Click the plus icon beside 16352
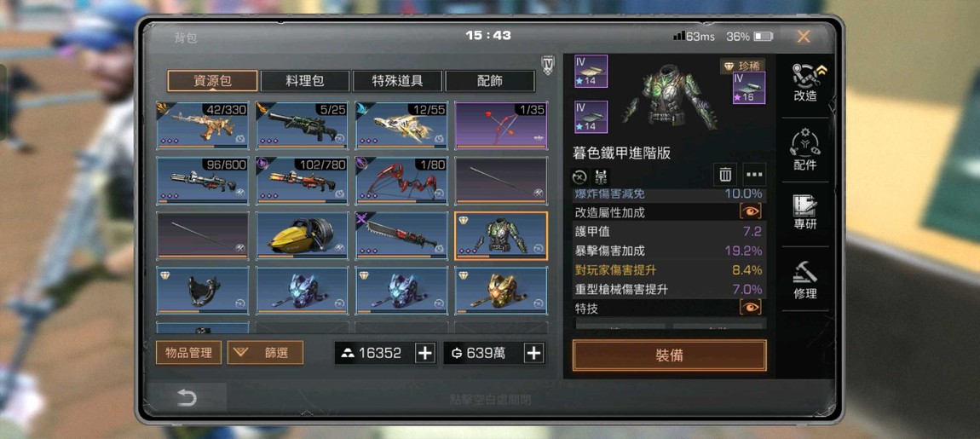980x439 pixels. [425, 353]
